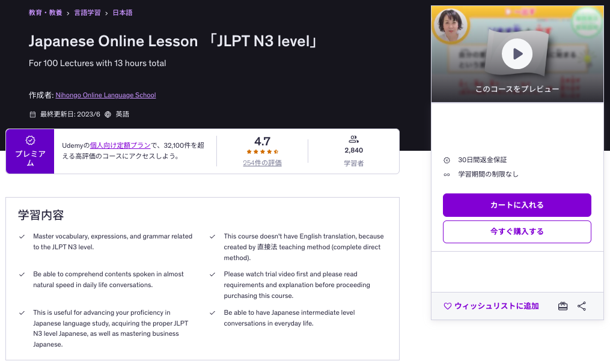The height and width of the screenshot is (364, 610).
Task: Click 英語 language text
Action: click(x=122, y=114)
